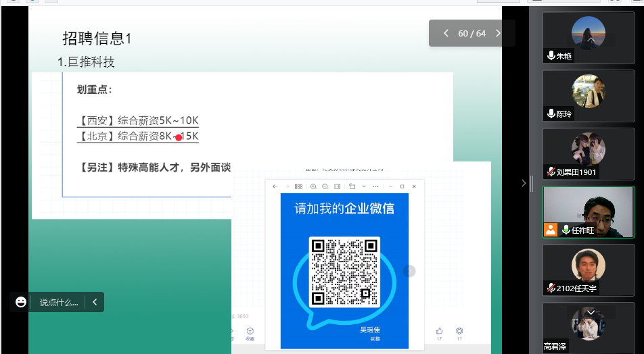
Task: Unmute participant 刘果田1901
Action: click(x=551, y=172)
